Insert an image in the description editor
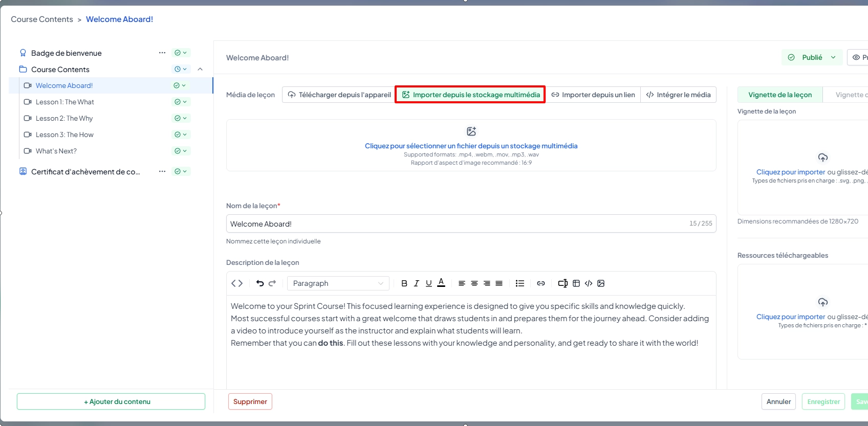This screenshot has height=426, width=868. coord(601,283)
